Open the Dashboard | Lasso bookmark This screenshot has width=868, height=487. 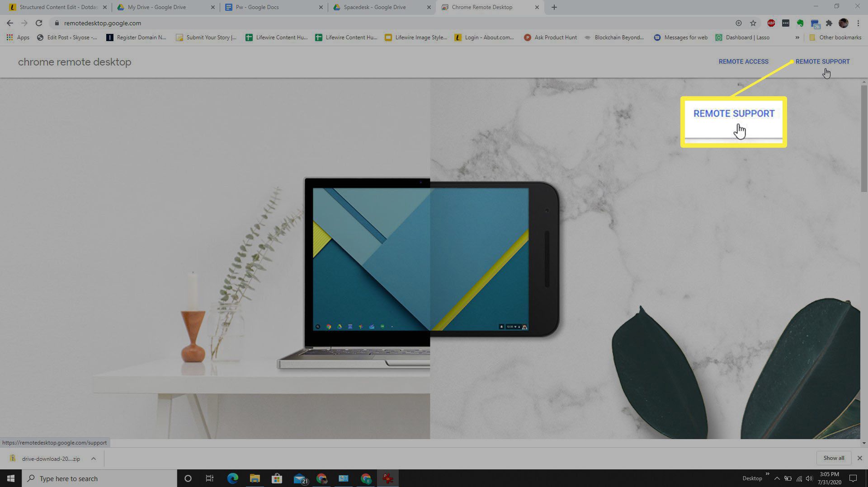(742, 37)
